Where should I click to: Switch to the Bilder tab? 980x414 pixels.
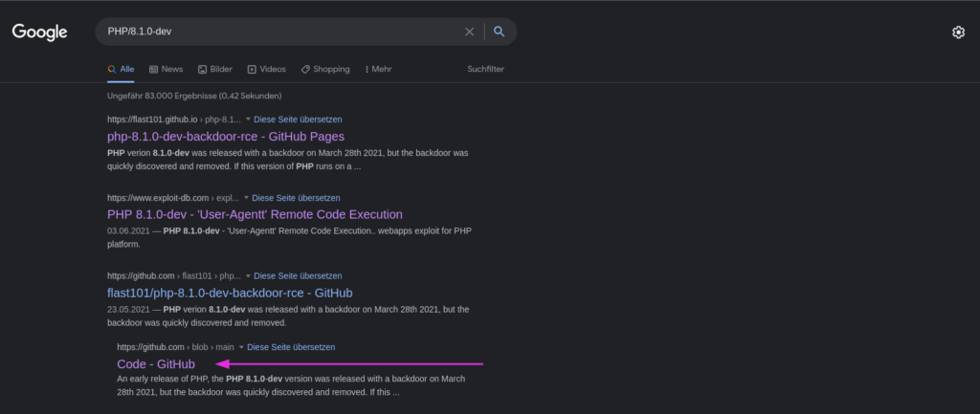[214, 69]
